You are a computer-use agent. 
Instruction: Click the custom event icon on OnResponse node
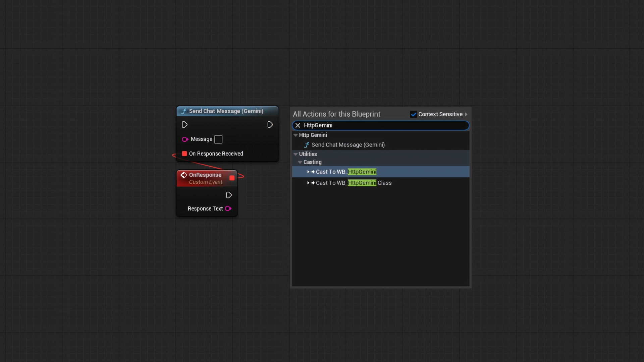184,175
